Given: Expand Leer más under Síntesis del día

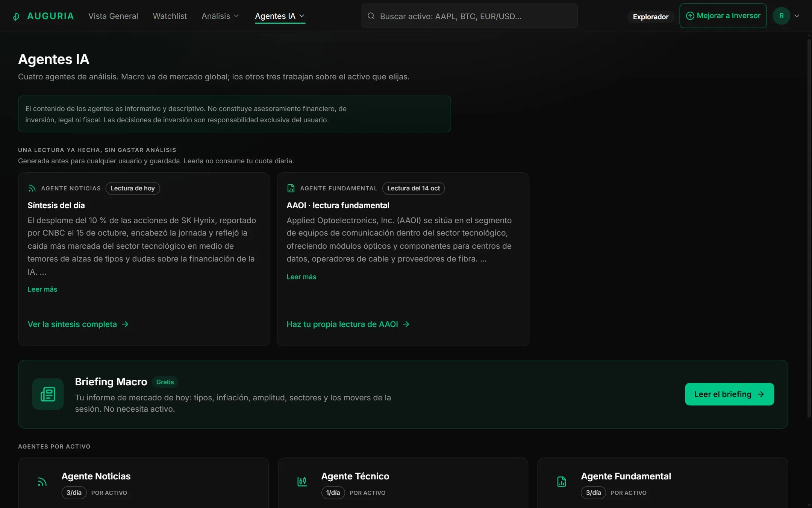Looking at the screenshot, I should click(42, 289).
